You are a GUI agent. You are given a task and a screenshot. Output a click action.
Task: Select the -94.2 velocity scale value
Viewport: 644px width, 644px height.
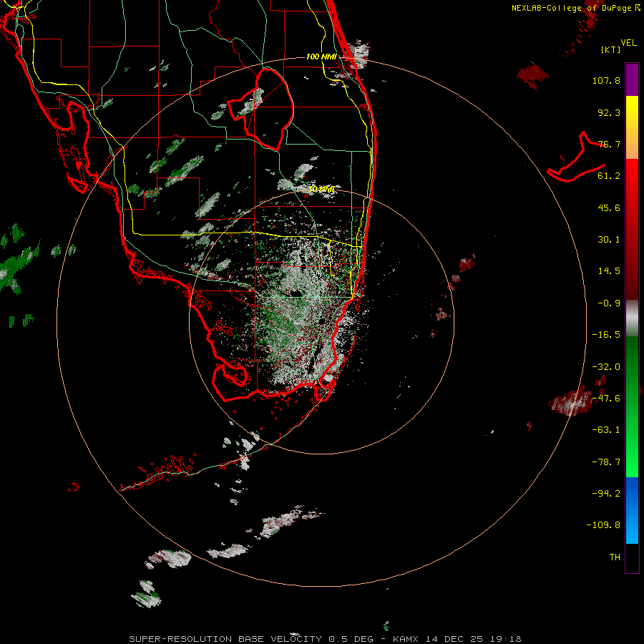point(606,493)
